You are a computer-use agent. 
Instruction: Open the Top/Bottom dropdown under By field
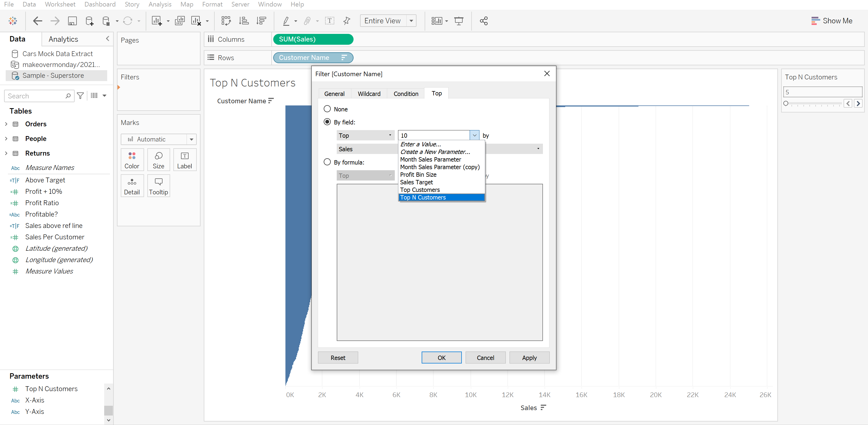pos(365,135)
